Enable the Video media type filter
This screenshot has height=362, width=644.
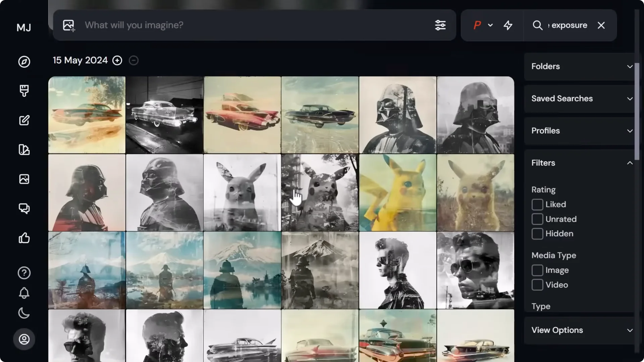point(537,285)
